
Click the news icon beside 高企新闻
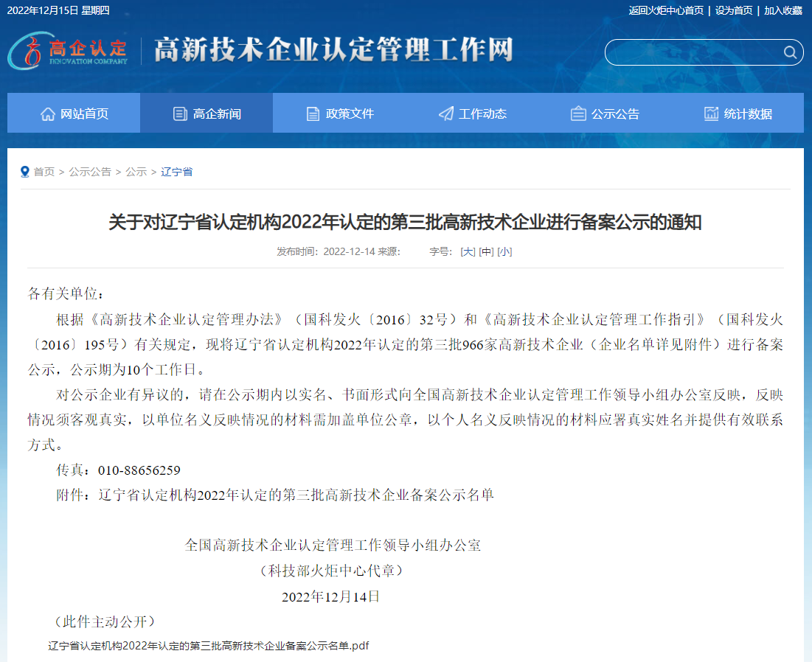pyautogui.click(x=180, y=114)
